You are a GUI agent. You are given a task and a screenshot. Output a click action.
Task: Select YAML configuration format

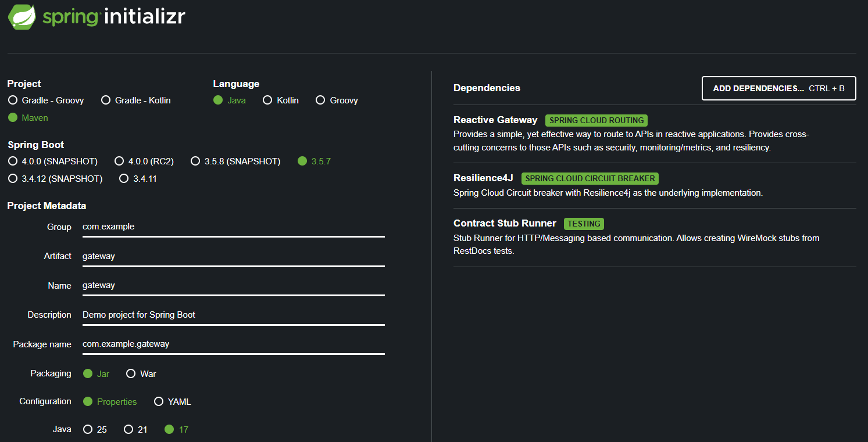[x=172, y=402]
